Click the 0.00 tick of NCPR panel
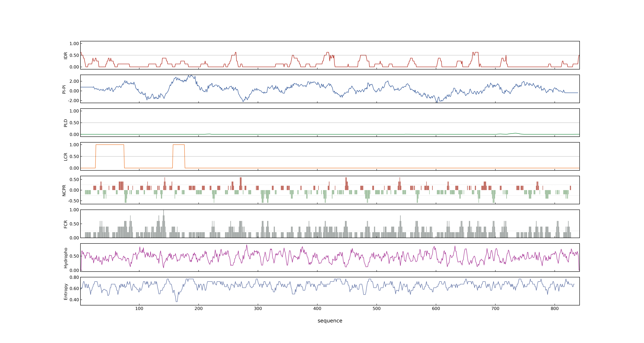644x343 pixels. tap(74, 190)
